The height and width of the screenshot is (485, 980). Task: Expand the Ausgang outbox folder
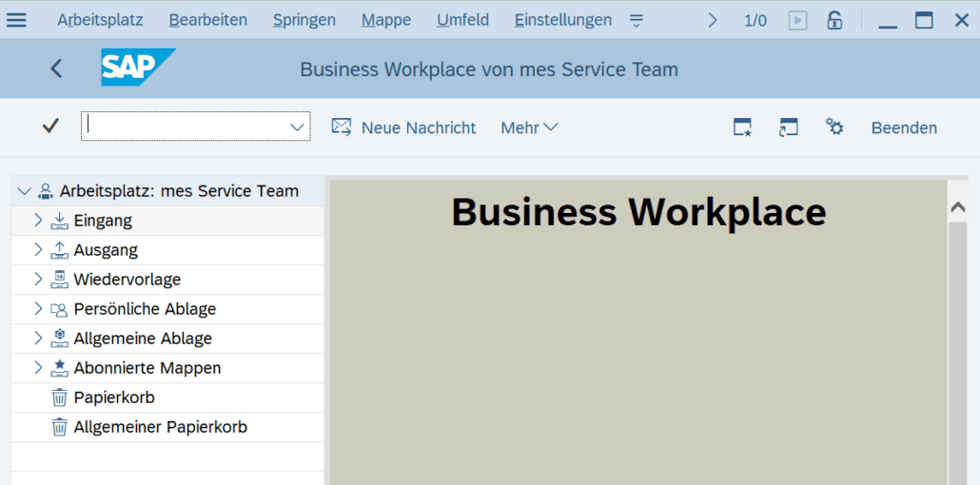38,250
